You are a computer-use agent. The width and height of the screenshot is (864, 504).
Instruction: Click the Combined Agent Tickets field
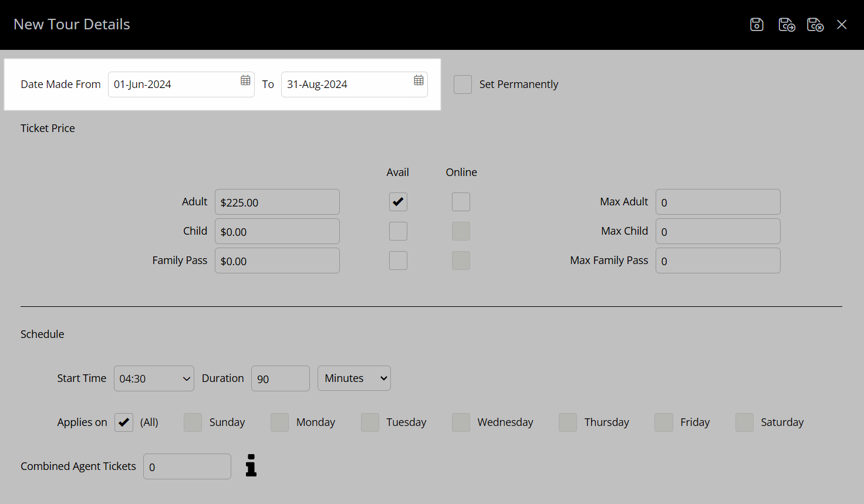click(187, 466)
